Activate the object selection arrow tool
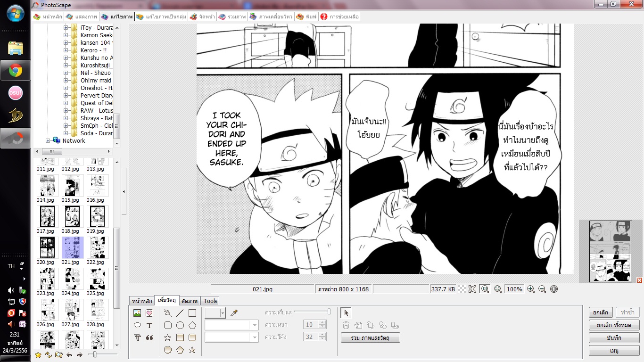The height and width of the screenshot is (362, 644). point(346,313)
